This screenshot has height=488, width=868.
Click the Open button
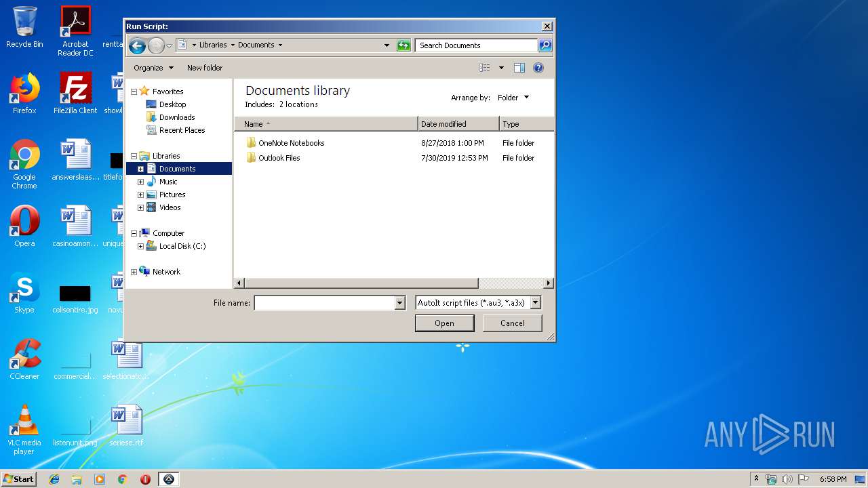(x=444, y=323)
